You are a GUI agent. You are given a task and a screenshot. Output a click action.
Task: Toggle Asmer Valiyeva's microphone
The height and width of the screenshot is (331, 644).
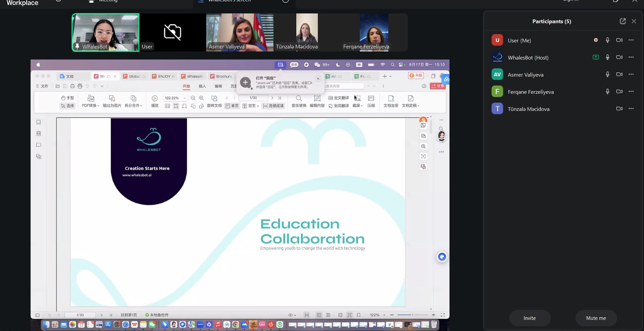tap(608, 74)
